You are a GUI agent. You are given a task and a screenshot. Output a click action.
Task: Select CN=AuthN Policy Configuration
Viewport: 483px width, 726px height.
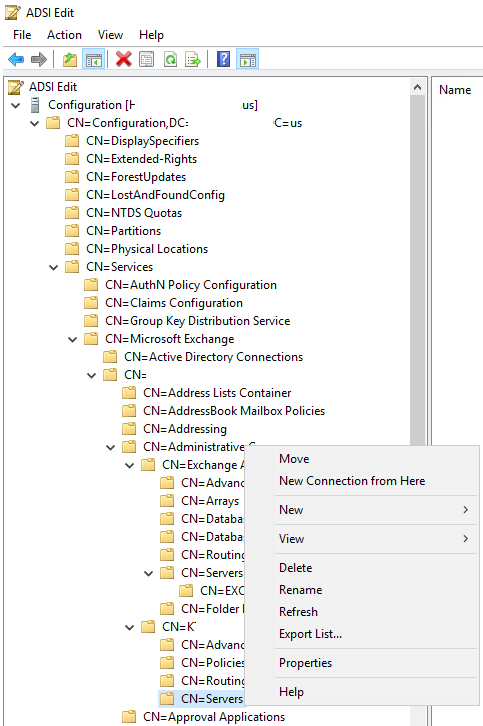pyautogui.click(x=191, y=285)
